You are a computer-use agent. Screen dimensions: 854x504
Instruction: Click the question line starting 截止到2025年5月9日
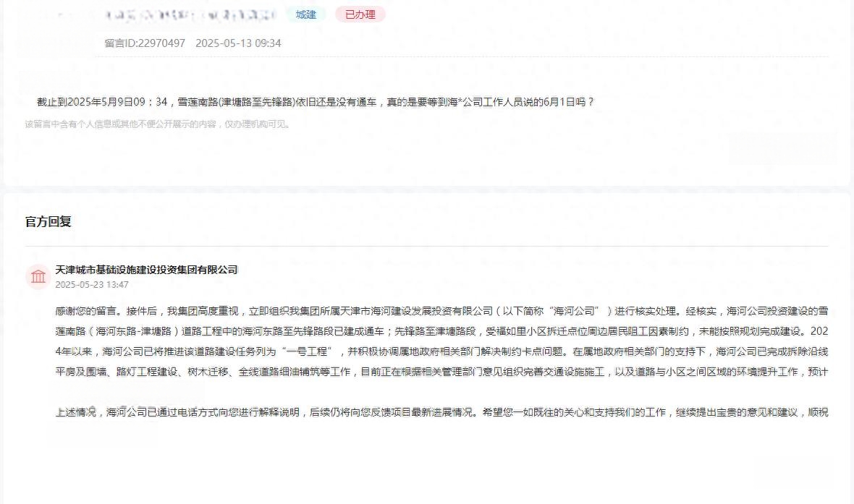316,102
